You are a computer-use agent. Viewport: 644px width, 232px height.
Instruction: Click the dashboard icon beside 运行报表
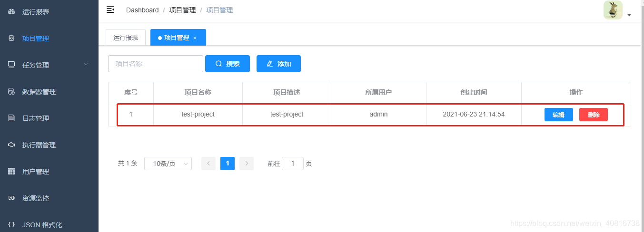(11, 11)
